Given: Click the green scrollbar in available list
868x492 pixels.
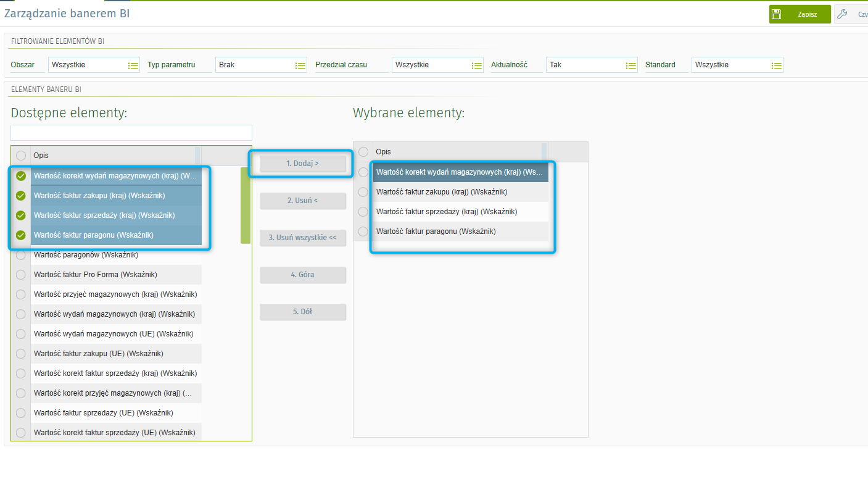Looking at the screenshot, I should [x=245, y=206].
